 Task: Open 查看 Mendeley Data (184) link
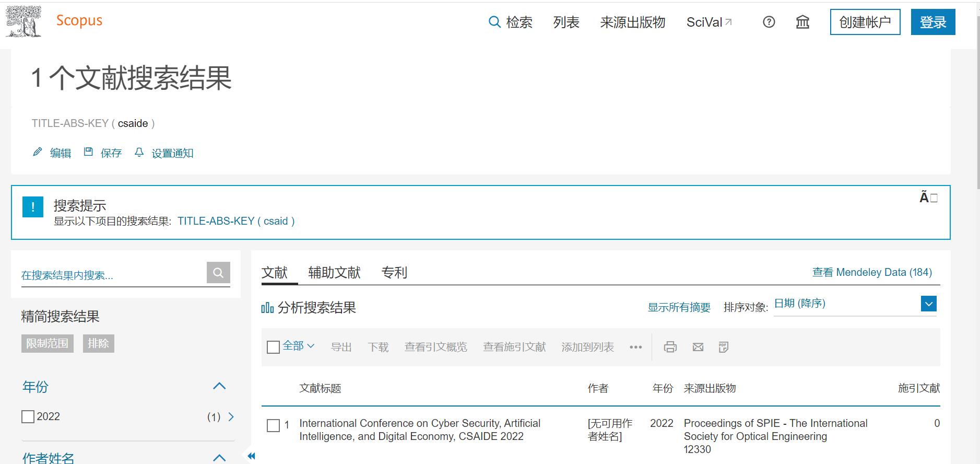(x=872, y=272)
